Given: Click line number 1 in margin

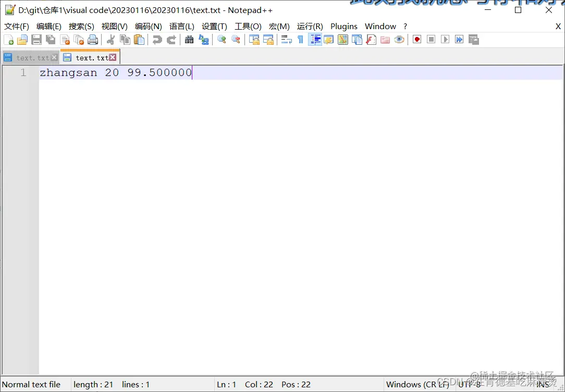Looking at the screenshot, I should point(23,73).
